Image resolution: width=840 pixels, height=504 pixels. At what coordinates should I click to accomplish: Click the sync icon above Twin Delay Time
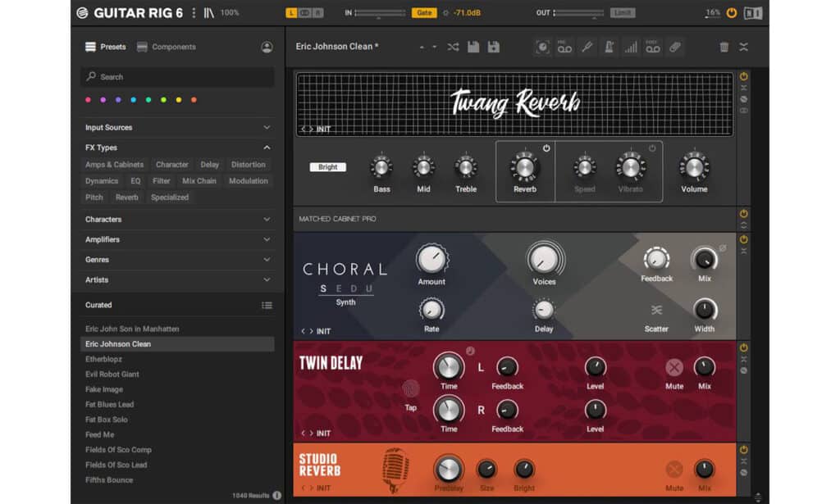(x=470, y=351)
